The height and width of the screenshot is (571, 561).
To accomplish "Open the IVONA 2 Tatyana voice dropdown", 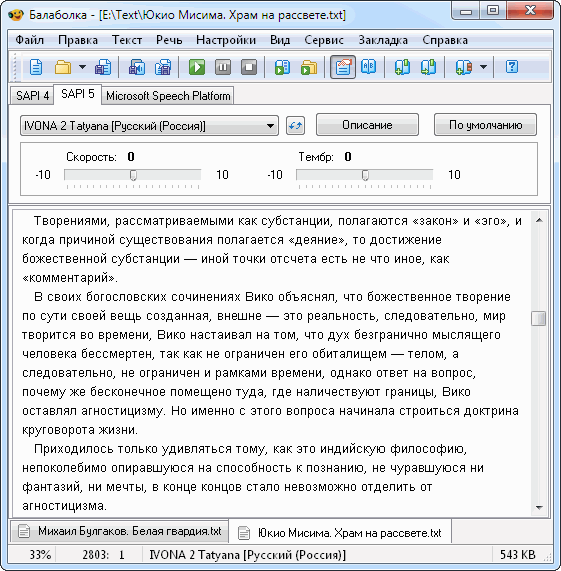I will tap(149, 126).
